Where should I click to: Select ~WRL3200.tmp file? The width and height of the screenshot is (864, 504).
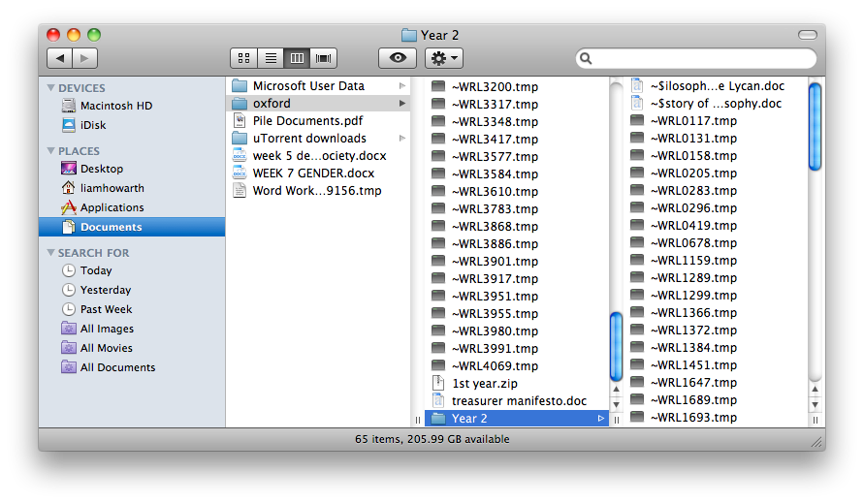click(516, 86)
